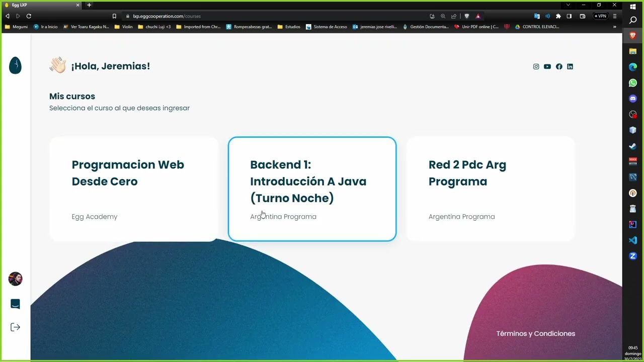Image resolution: width=644 pixels, height=362 pixels.
Task: Open the Violin bookmarks folder
Action: click(123, 27)
